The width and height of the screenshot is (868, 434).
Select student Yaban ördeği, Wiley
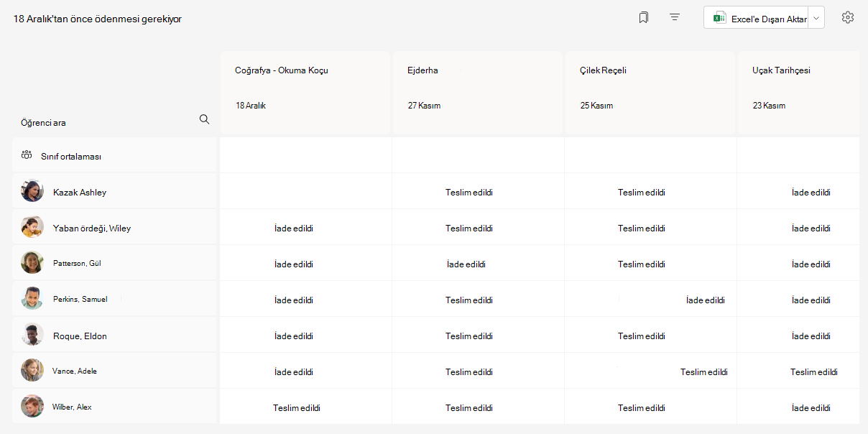[92, 228]
